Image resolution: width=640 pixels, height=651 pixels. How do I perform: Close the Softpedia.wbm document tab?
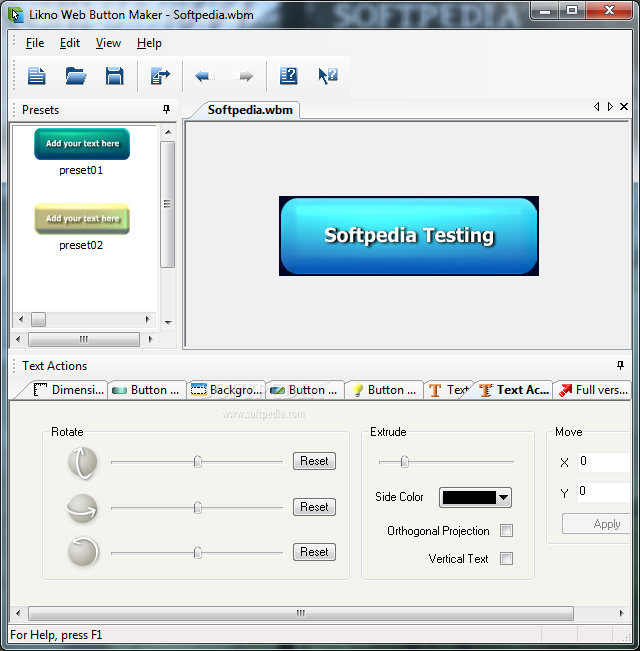tap(624, 107)
